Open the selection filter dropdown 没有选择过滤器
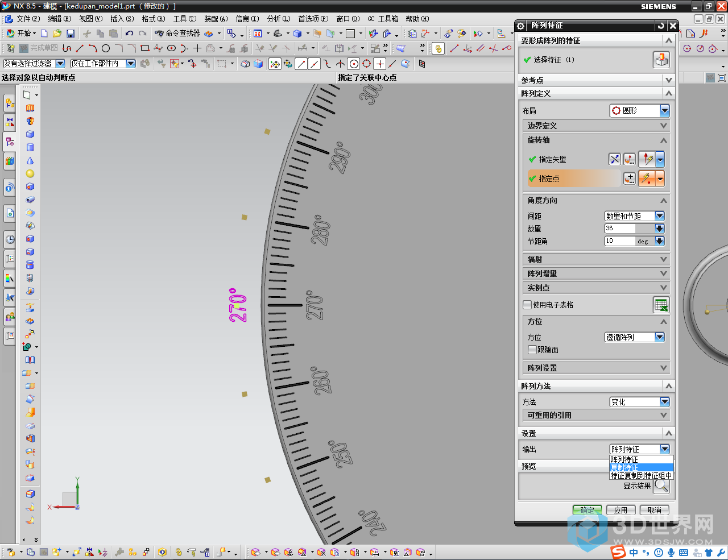Image resolution: width=728 pixels, height=560 pixels. point(34,64)
